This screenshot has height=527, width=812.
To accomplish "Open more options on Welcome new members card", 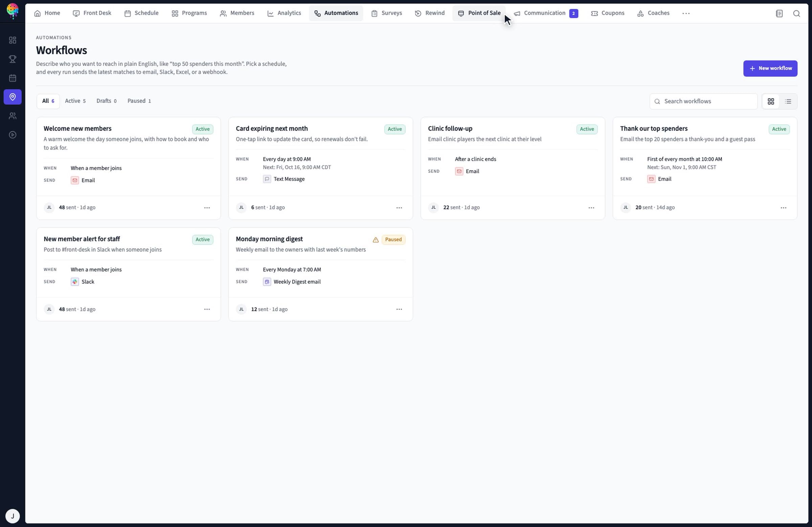I will pyautogui.click(x=207, y=208).
